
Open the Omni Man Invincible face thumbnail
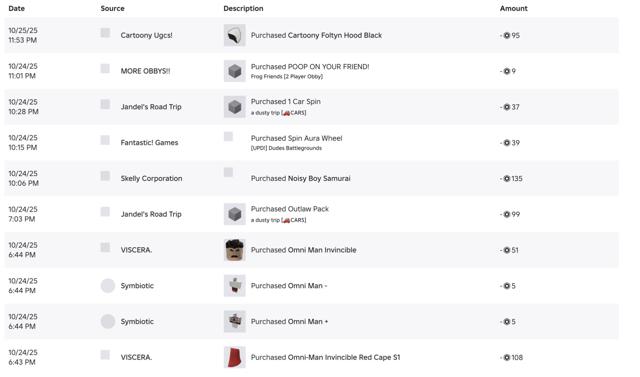point(235,250)
